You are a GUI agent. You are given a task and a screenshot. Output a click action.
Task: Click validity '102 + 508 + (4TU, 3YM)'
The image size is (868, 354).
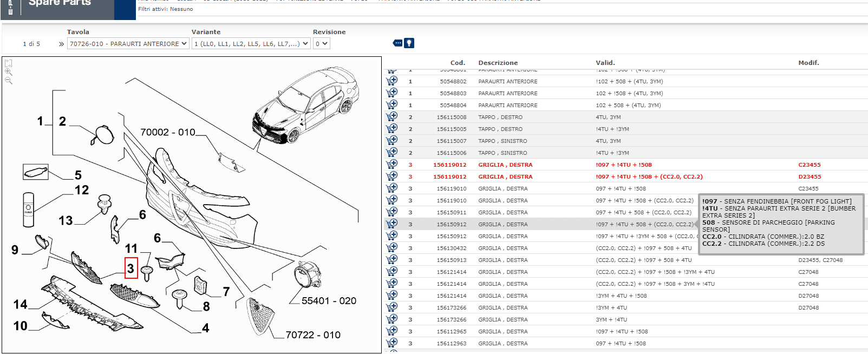(x=628, y=105)
